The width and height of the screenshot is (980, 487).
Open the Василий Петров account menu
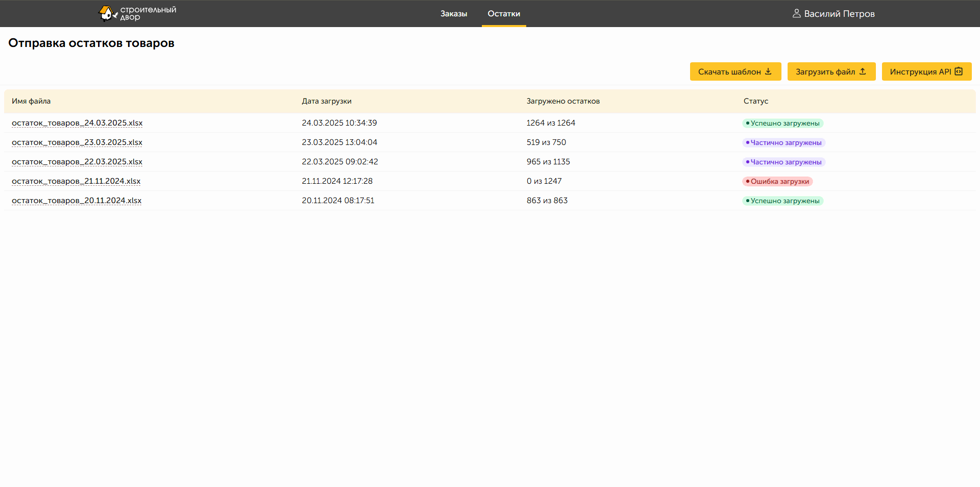(x=839, y=14)
